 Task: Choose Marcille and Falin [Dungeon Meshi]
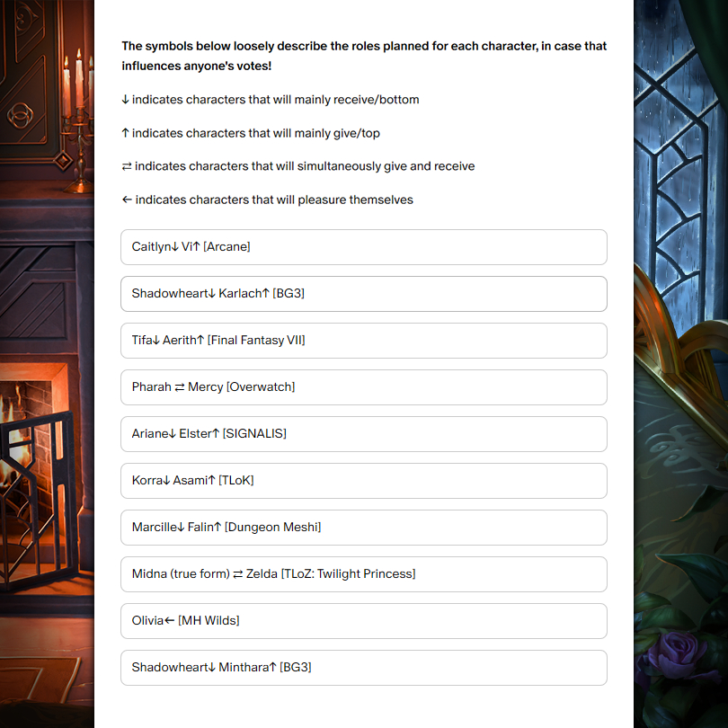coord(363,528)
